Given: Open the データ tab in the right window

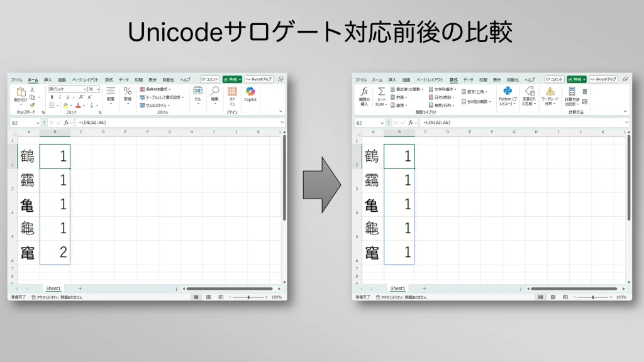Looking at the screenshot, I should point(469,80).
